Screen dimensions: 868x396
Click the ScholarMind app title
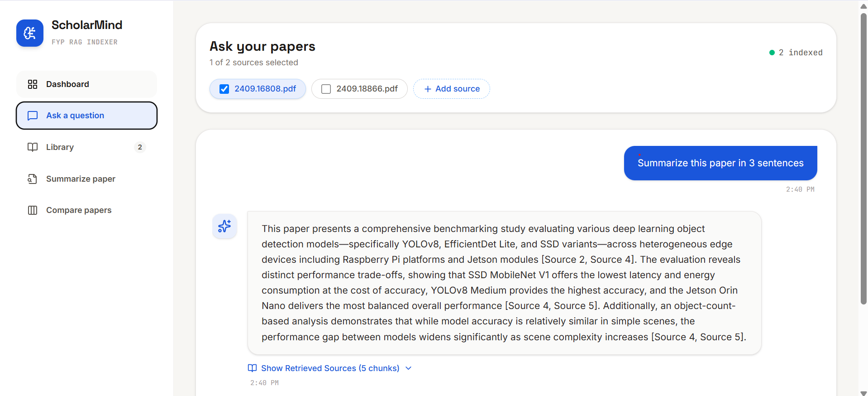pyautogui.click(x=87, y=25)
